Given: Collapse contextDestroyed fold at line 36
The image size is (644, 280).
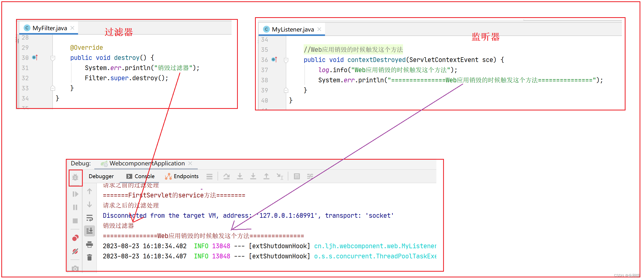Looking at the screenshot, I should (286, 60).
